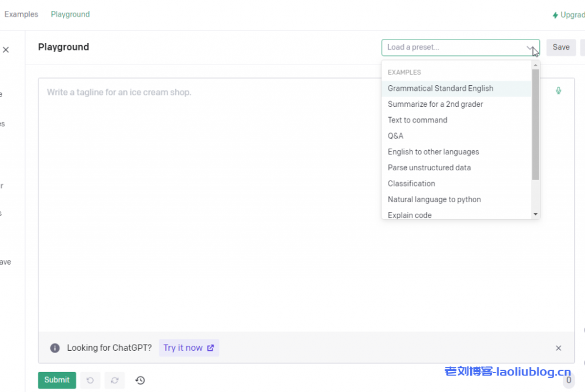Screen dimensions: 585x392
Task: Click the 'Try it now' link
Action: point(189,347)
